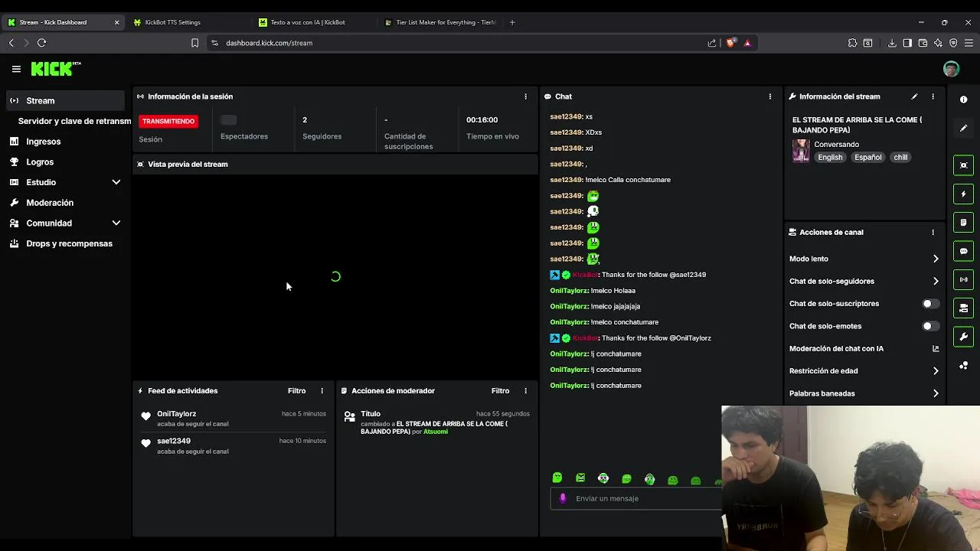Open a new browser tab with the plus button
This screenshot has height=551, width=980.
click(x=512, y=22)
